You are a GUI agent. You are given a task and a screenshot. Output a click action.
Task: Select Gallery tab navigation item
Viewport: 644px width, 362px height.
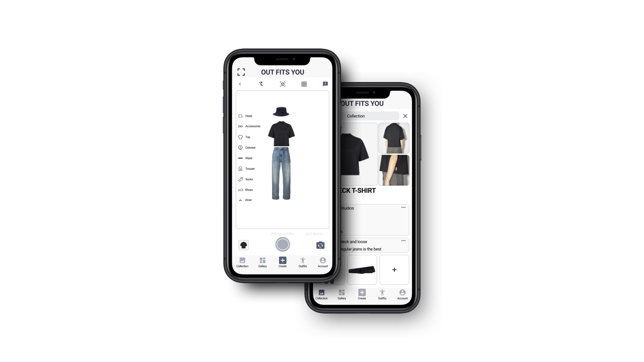tap(262, 262)
